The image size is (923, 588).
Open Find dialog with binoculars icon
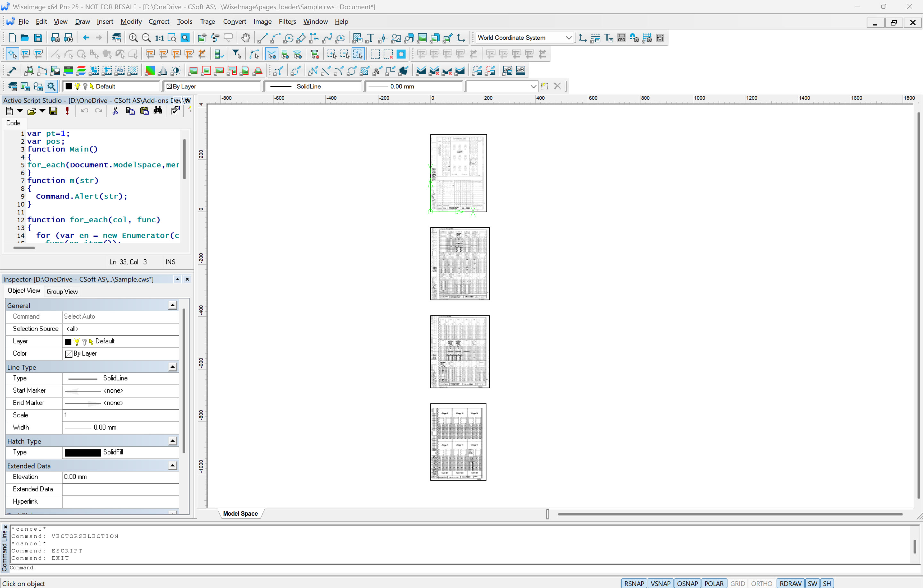point(158,111)
